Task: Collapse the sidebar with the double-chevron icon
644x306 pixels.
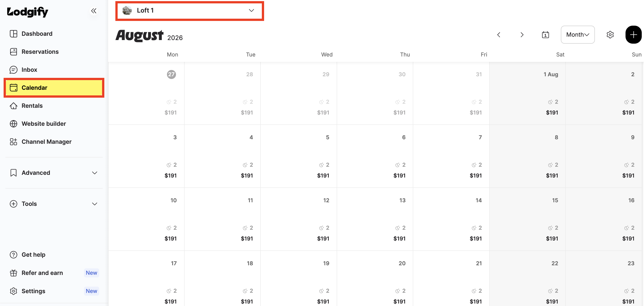Action: click(94, 11)
